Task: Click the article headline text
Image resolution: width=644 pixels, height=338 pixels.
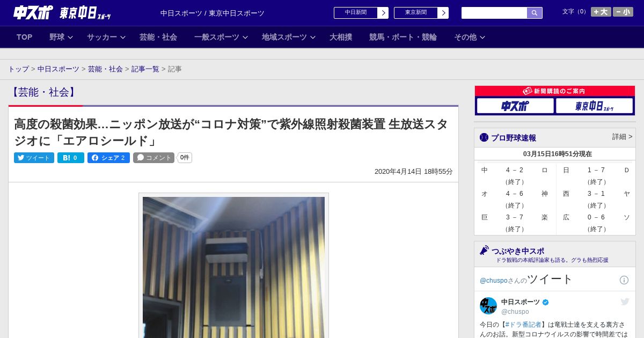Action: 231,133
